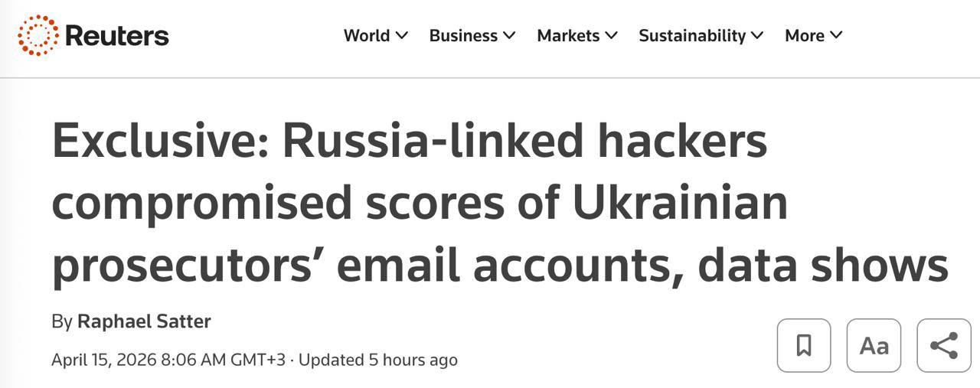Bookmark this article with the save icon
Image resolution: width=980 pixels, height=388 pixels.
pyautogui.click(x=803, y=345)
